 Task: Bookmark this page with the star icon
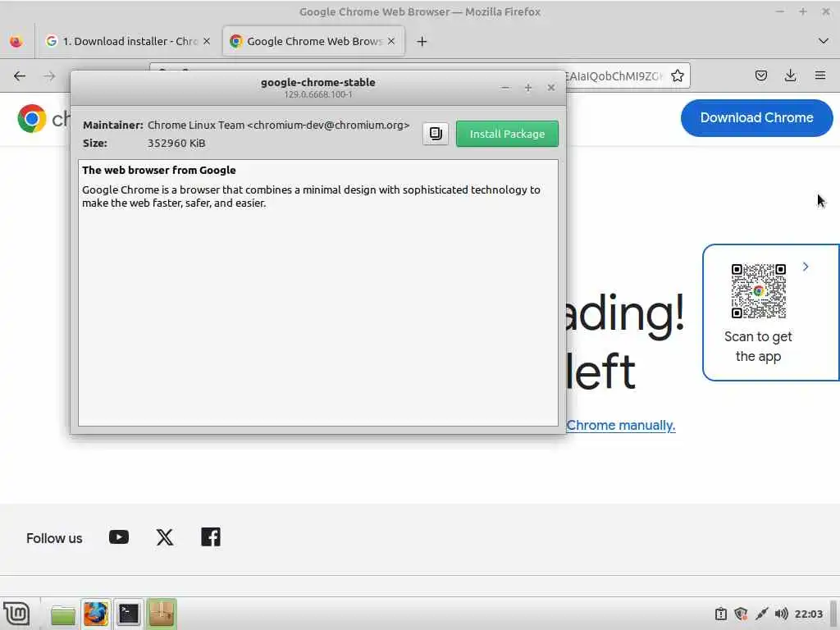tap(677, 76)
